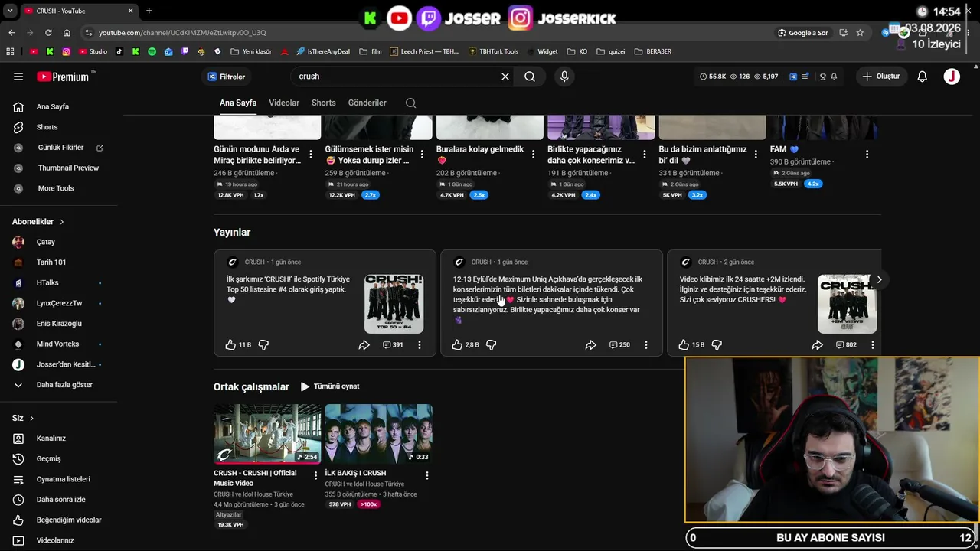This screenshot has width=980, height=551.
Task: Click the youtube.com address bar URL
Action: (x=182, y=33)
